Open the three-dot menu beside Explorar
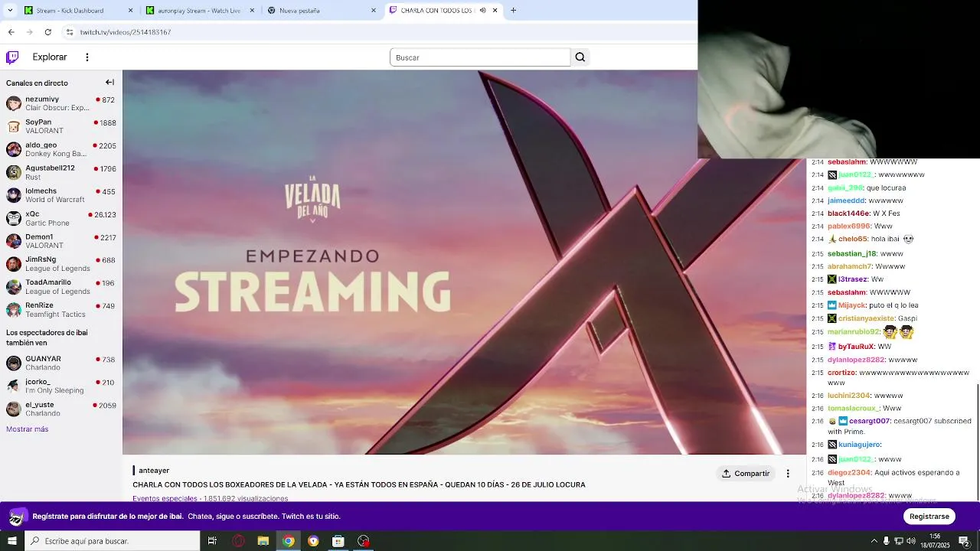980x551 pixels. coord(87,57)
